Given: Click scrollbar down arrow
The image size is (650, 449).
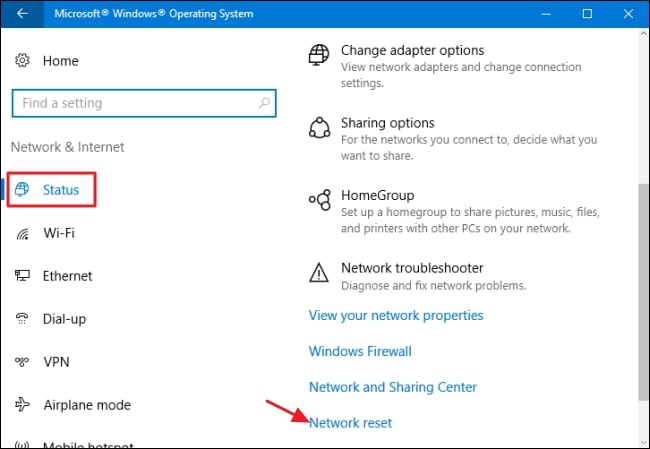Looking at the screenshot, I should [x=643, y=441].
